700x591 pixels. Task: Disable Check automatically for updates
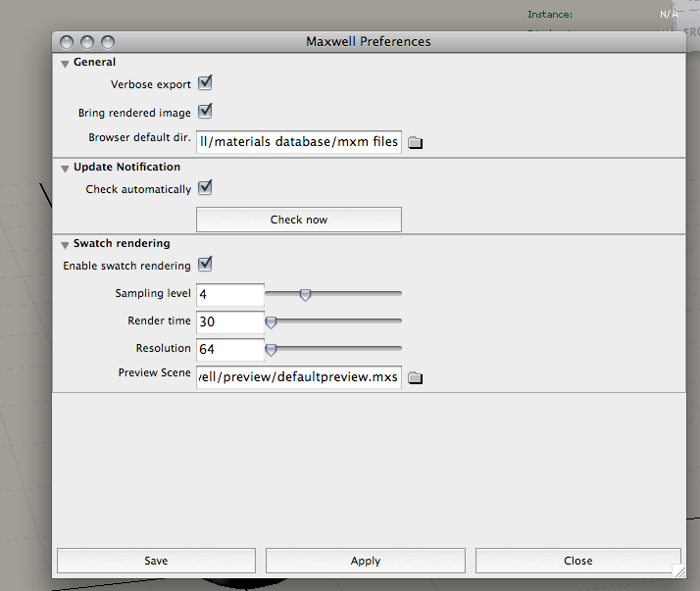[x=205, y=187]
